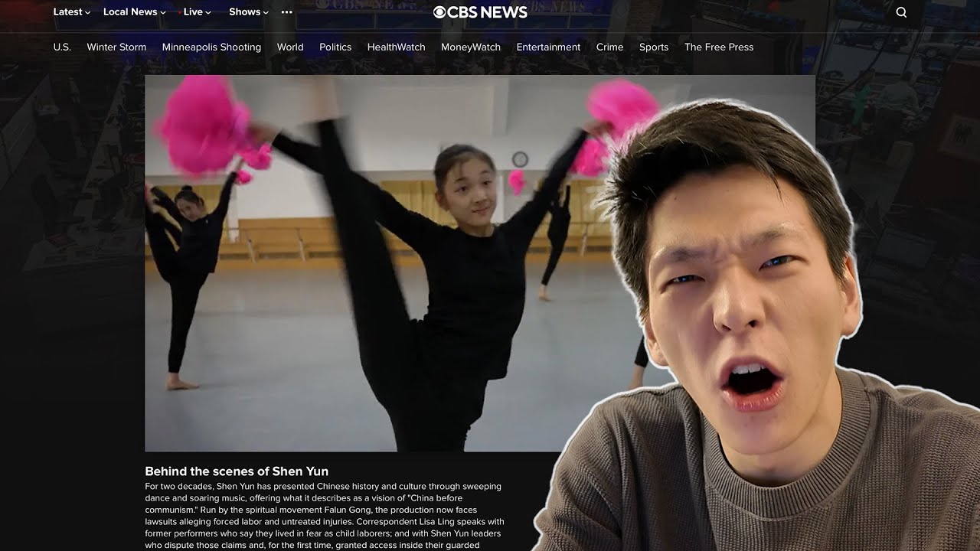Expand the Shows dropdown
The width and height of the screenshot is (980, 551).
249,12
